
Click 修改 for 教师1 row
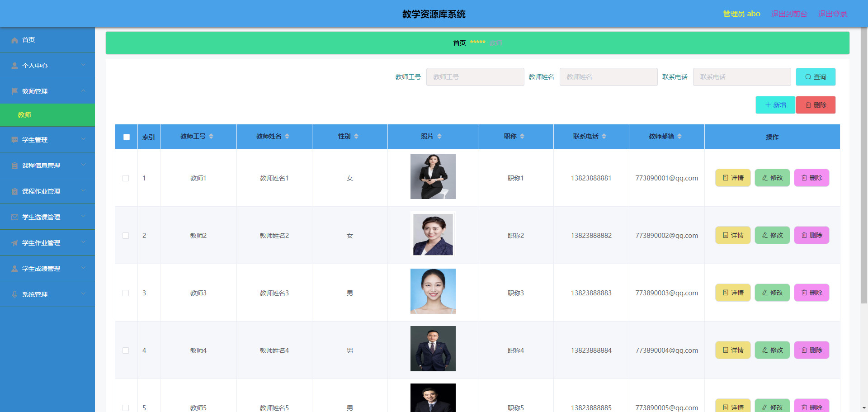(x=772, y=178)
